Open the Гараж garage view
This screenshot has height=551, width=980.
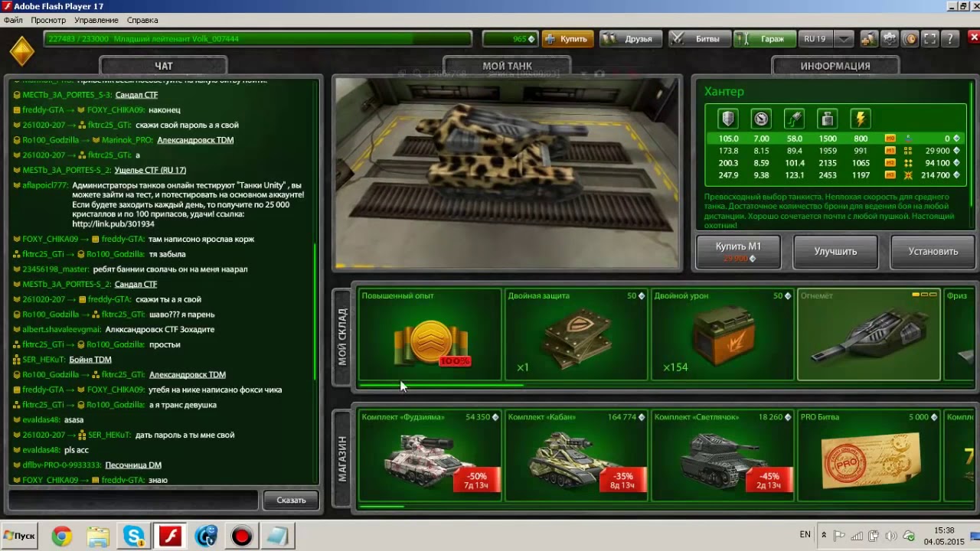(x=765, y=39)
